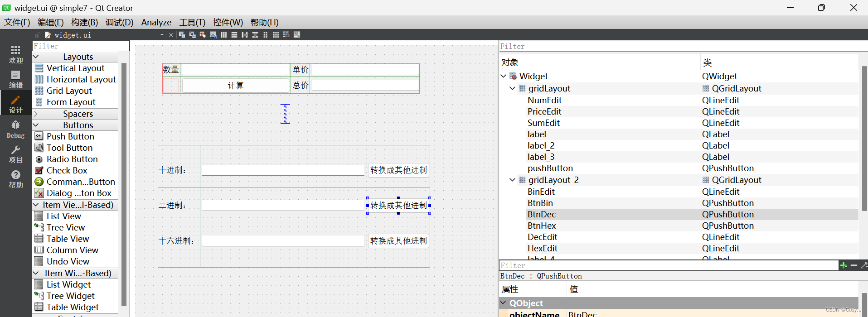Viewport: 868px width, 317px height.
Task: Open the 编辑 (Edit) mode in sidebar
Action: click(16, 79)
